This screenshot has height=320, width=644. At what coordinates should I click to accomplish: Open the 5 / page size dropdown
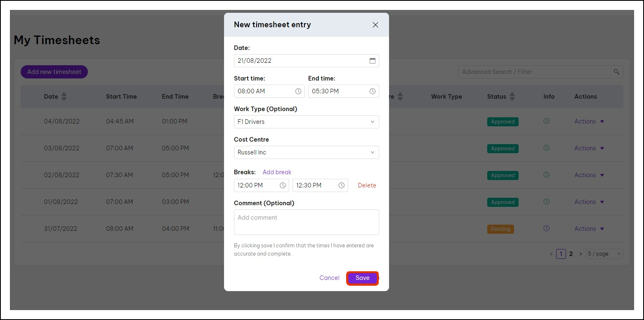coord(604,254)
